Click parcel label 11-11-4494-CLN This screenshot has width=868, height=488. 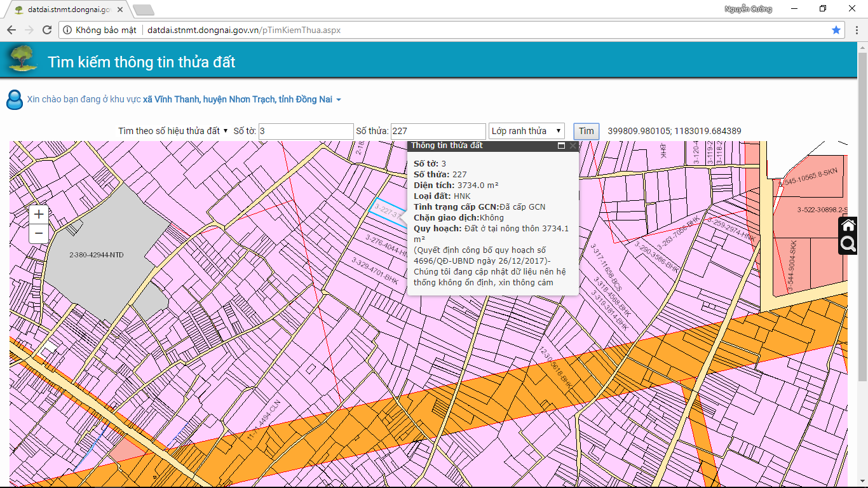[x=263, y=420]
